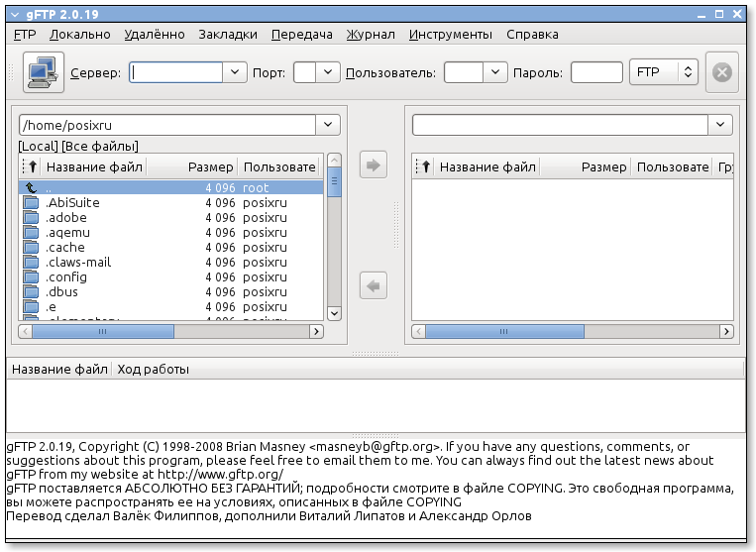Expand the Сервер dropdown
Screen dimensions: 756x552
tap(235, 72)
